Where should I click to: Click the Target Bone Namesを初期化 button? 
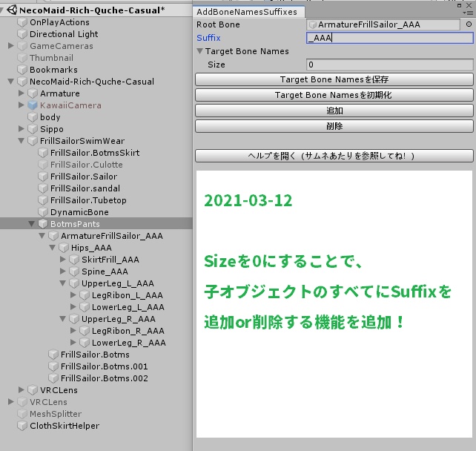(334, 95)
